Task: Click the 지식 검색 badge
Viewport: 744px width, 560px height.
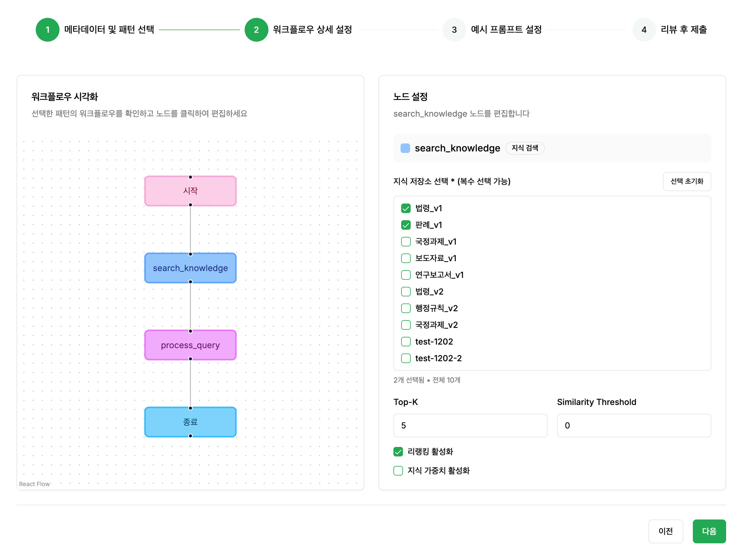Action: tap(524, 148)
